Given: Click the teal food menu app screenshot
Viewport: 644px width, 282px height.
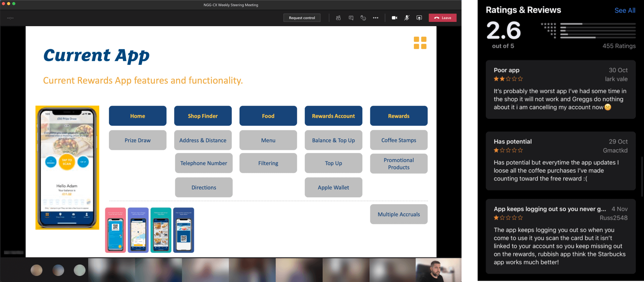Looking at the screenshot, I should coord(161,230).
